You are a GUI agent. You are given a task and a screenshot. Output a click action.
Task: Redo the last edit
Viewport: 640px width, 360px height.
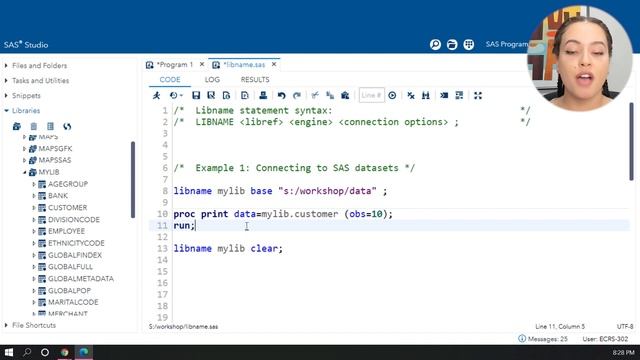click(x=297, y=96)
